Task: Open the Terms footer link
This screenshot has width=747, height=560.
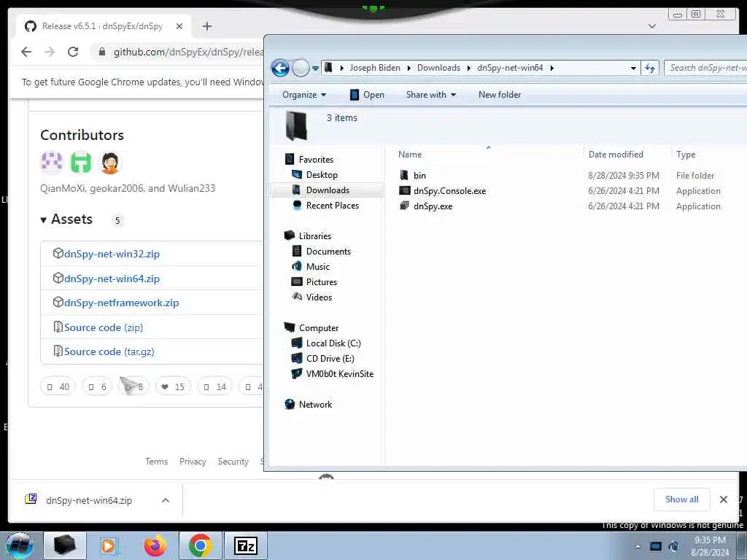Action: click(x=157, y=462)
